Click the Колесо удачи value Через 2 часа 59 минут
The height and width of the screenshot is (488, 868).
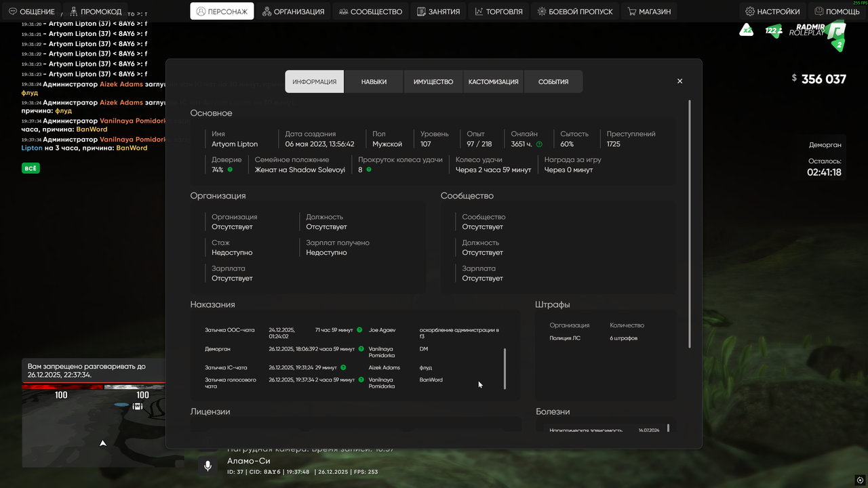pyautogui.click(x=494, y=169)
